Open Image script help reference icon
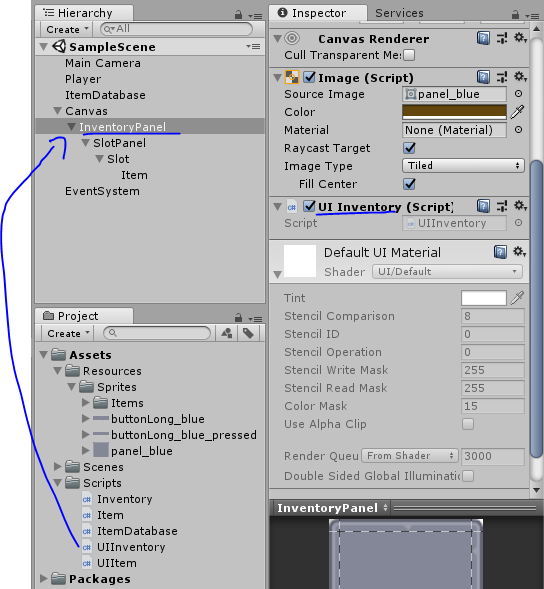 pyautogui.click(x=483, y=77)
